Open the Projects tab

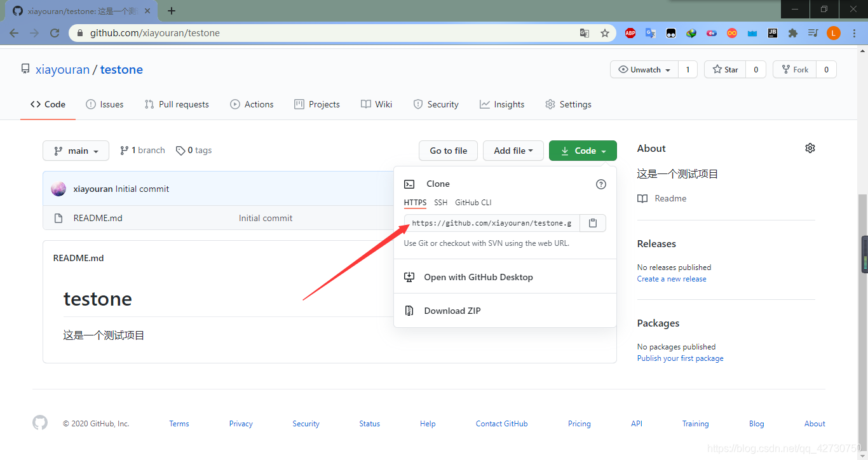point(317,104)
